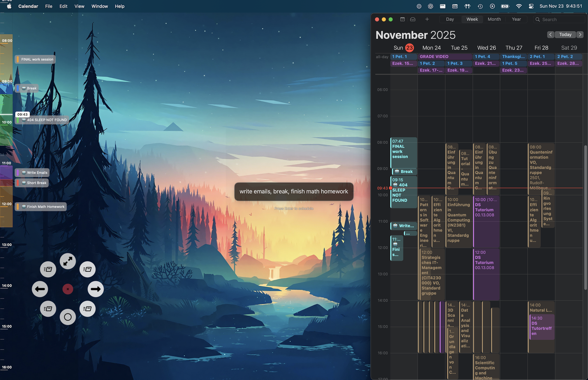Click the expand arrows radial menu button
This screenshot has width=588, height=380.
pyautogui.click(x=68, y=261)
